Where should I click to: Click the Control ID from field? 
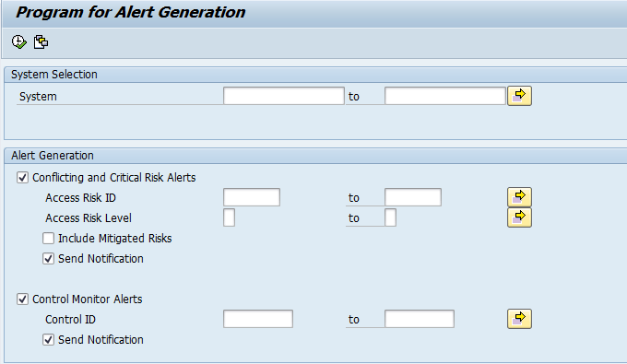[258, 319]
